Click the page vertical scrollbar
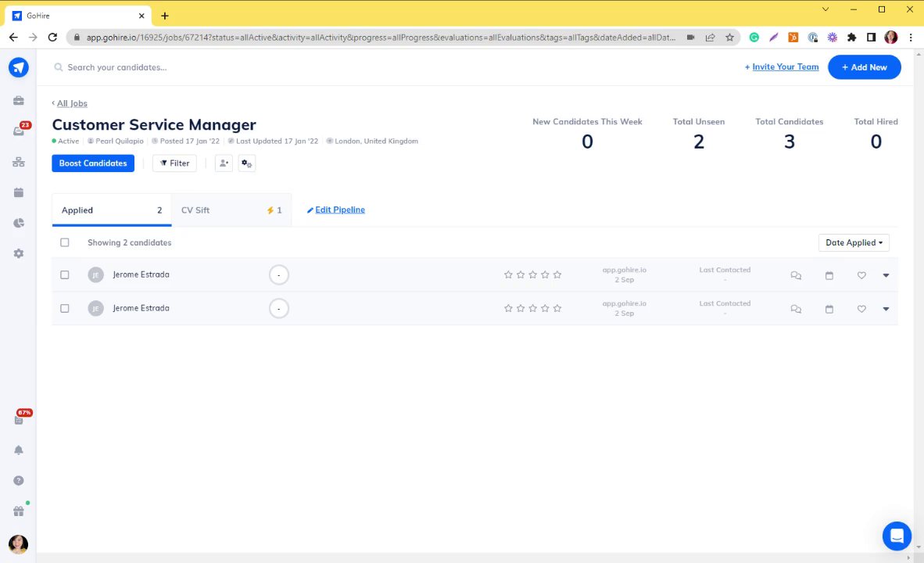Viewport: 924px width, 563px height. click(x=918, y=301)
